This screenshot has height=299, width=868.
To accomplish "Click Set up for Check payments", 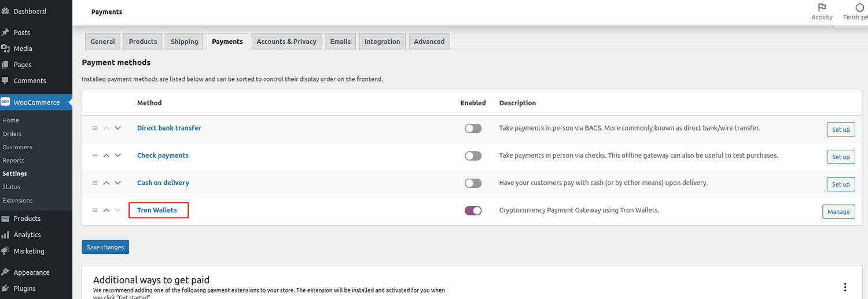I will (x=841, y=157).
